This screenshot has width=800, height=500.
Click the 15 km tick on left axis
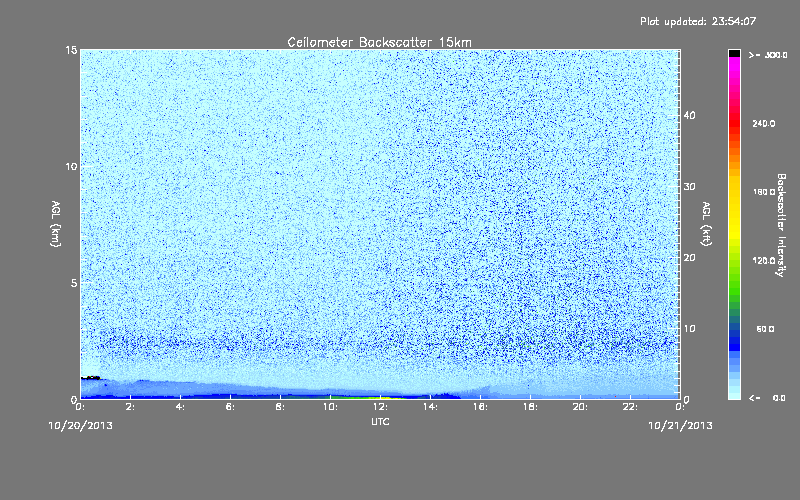click(x=71, y=50)
